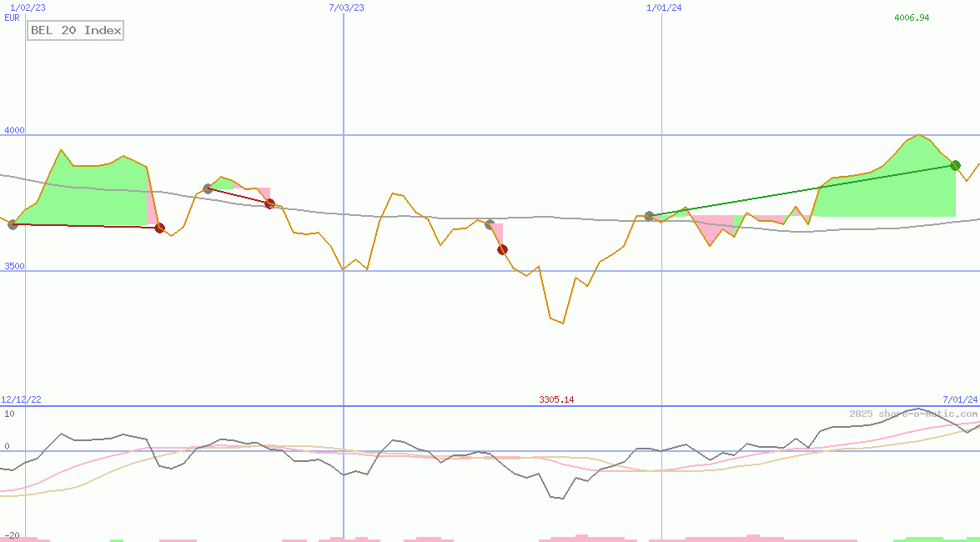Click the share-o-matic watermark text
The width and height of the screenshot is (980, 542).
tap(909, 411)
